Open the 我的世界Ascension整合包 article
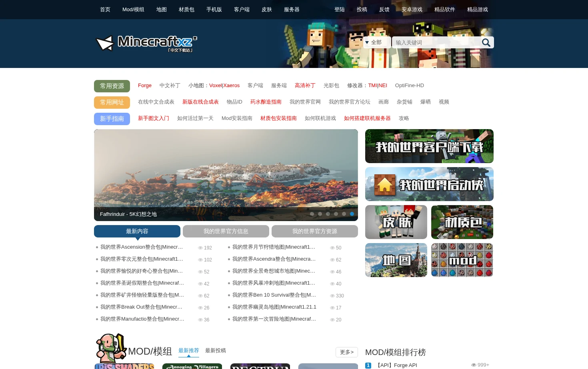This screenshot has height=369, width=588. tap(142, 247)
